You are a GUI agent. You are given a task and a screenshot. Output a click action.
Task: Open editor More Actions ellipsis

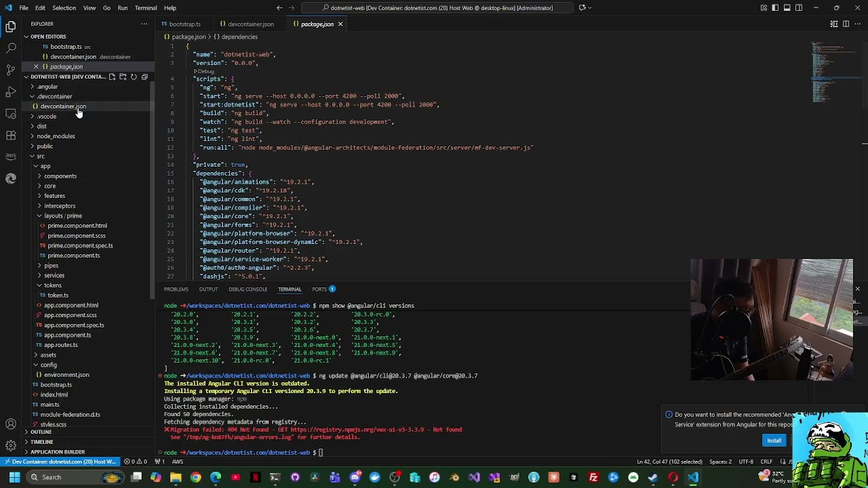(858, 24)
